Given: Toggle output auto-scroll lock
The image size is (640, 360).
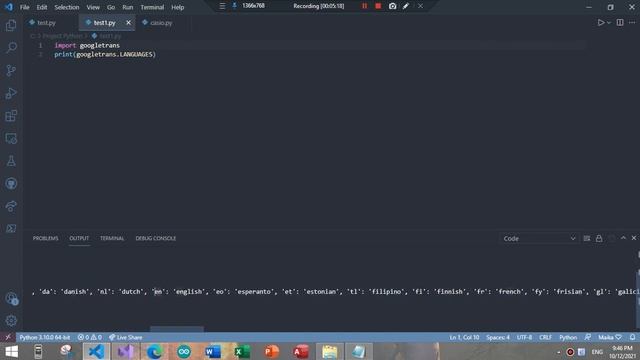Looking at the screenshot, I should [x=599, y=238].
